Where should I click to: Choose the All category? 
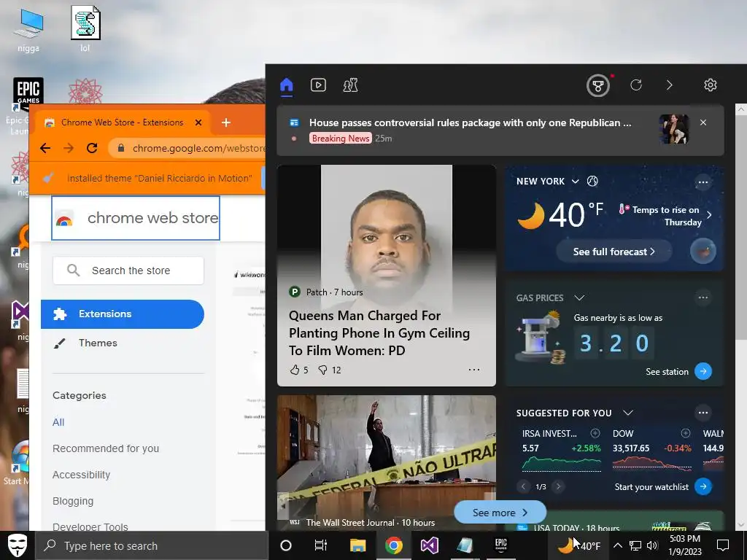(58, 422)
